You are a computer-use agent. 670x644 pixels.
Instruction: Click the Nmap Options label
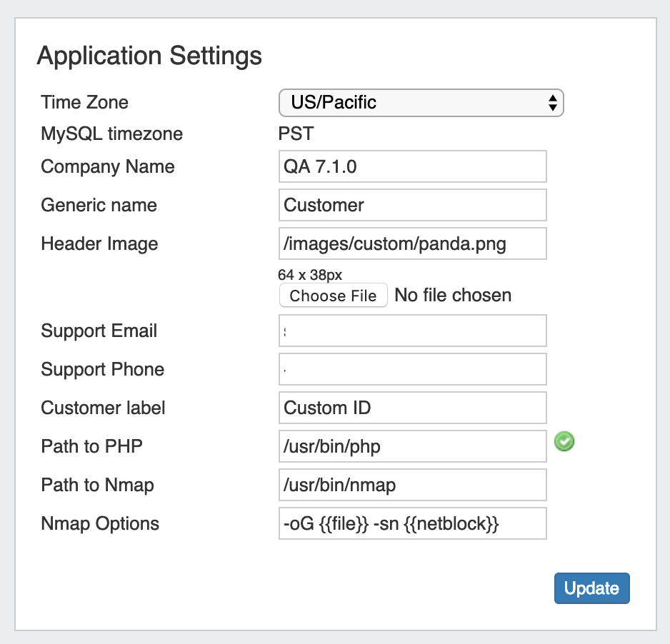(100, 523)
